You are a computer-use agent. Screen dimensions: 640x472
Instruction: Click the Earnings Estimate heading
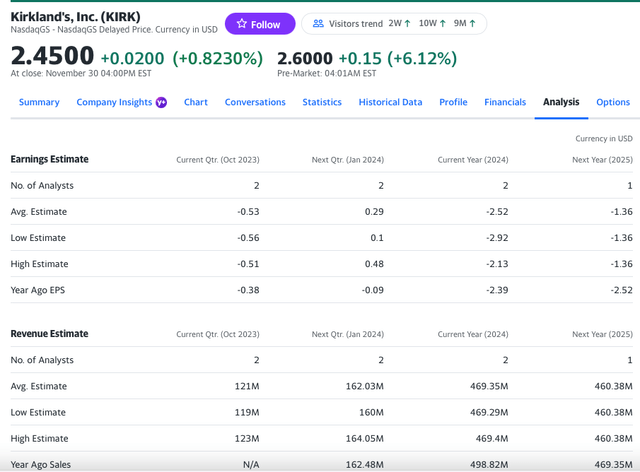(x=49, y=159)
